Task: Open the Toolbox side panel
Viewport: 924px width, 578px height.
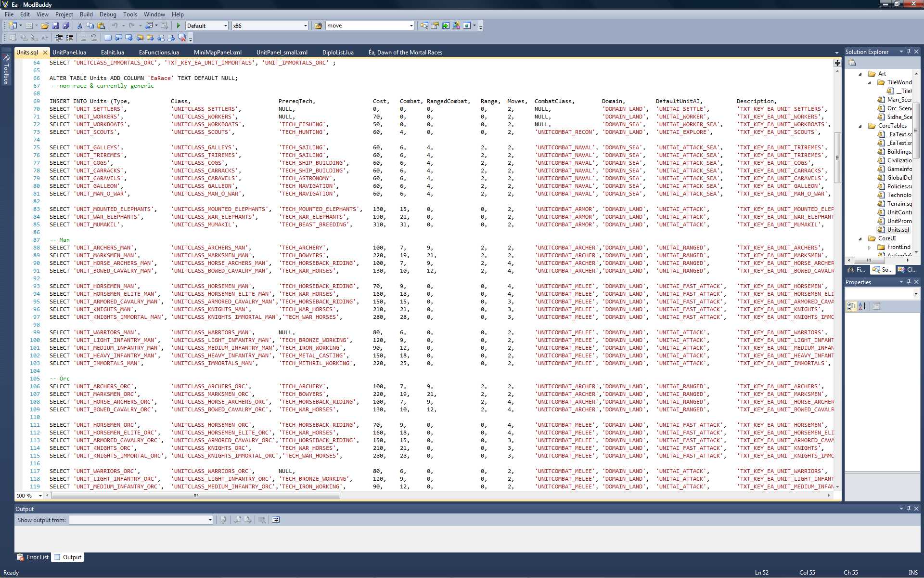Action: [x=6, y=70]
